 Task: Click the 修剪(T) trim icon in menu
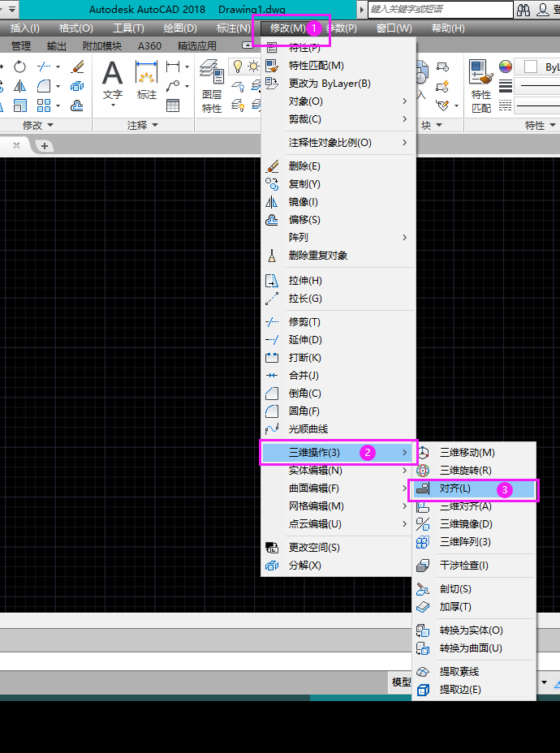point(272,322)
